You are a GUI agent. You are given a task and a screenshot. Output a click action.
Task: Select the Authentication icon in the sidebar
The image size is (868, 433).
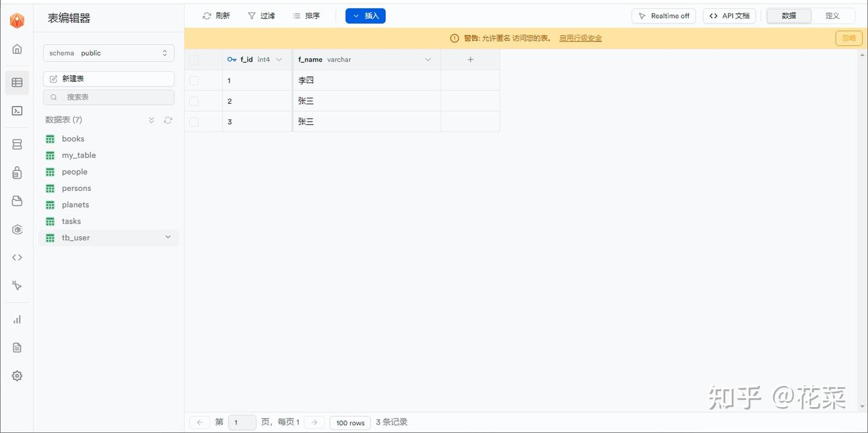[x=16, y=172]
